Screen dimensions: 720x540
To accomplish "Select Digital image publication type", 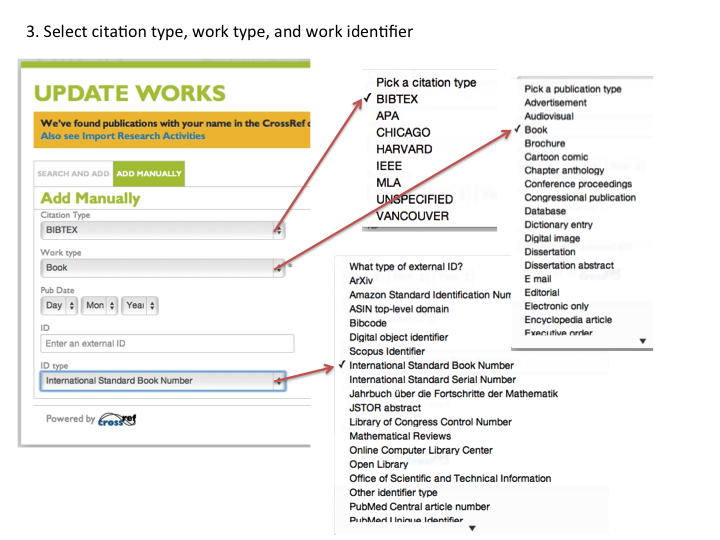I will point(552,238).
